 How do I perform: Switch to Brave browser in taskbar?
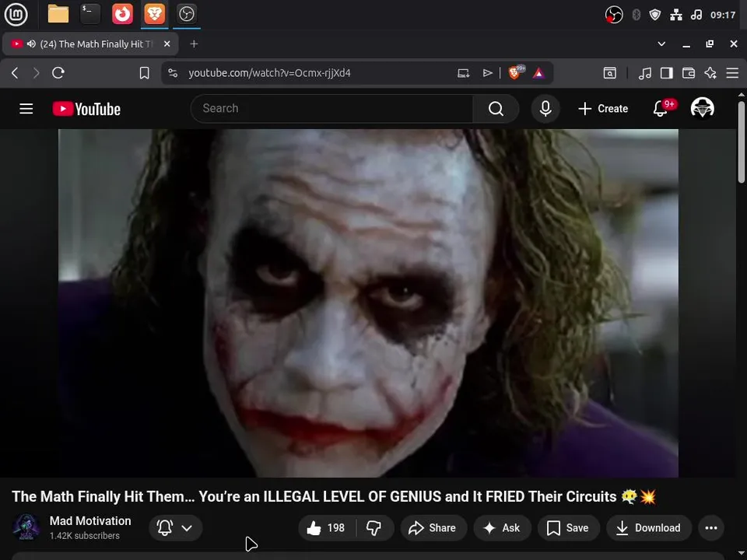(154, 14)
